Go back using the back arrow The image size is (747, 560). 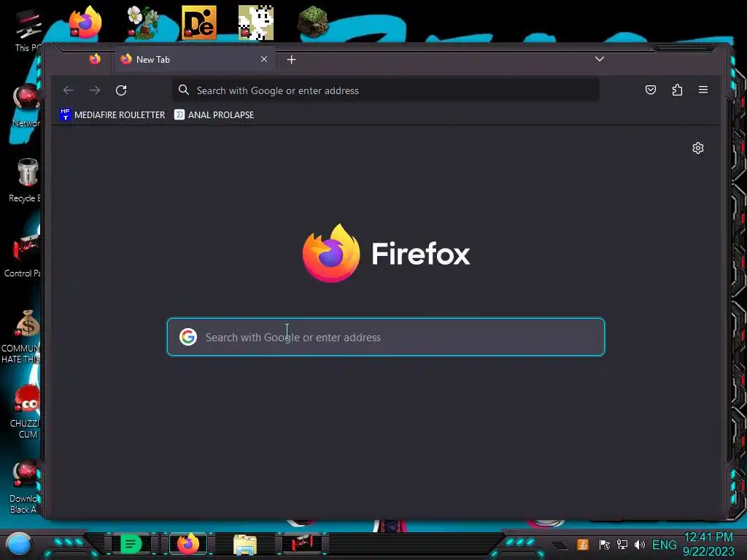click(x=69, y=90)
